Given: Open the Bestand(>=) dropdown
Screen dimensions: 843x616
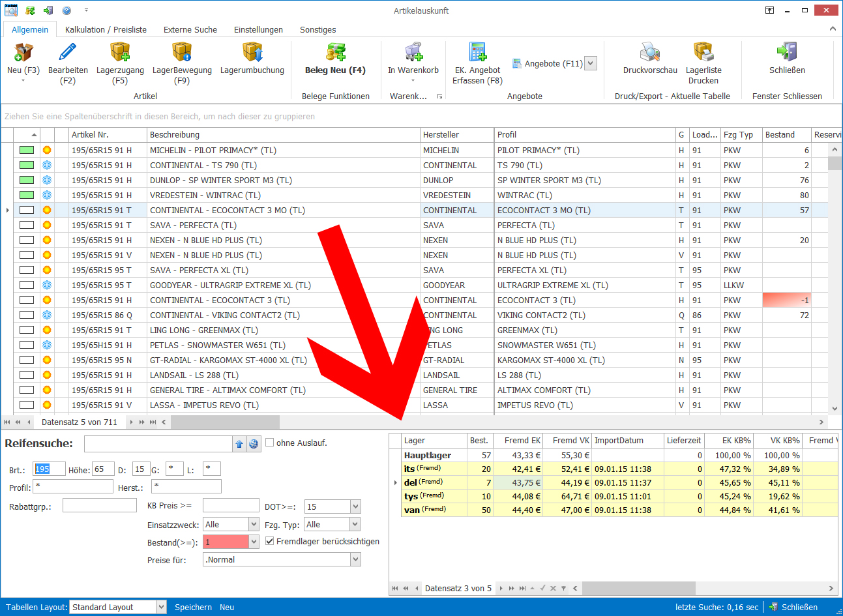Looking at the screenshot, I should [x=254, y=542].
